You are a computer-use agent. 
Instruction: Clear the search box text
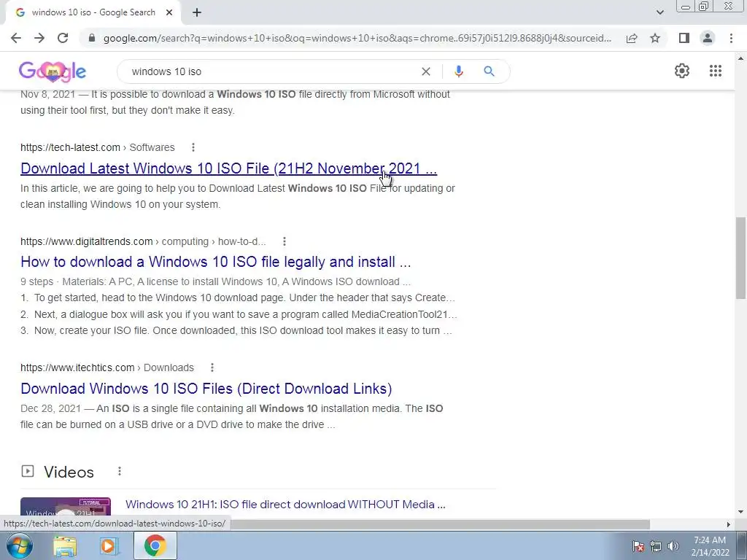pyautogui.click(x=426, y=71)
